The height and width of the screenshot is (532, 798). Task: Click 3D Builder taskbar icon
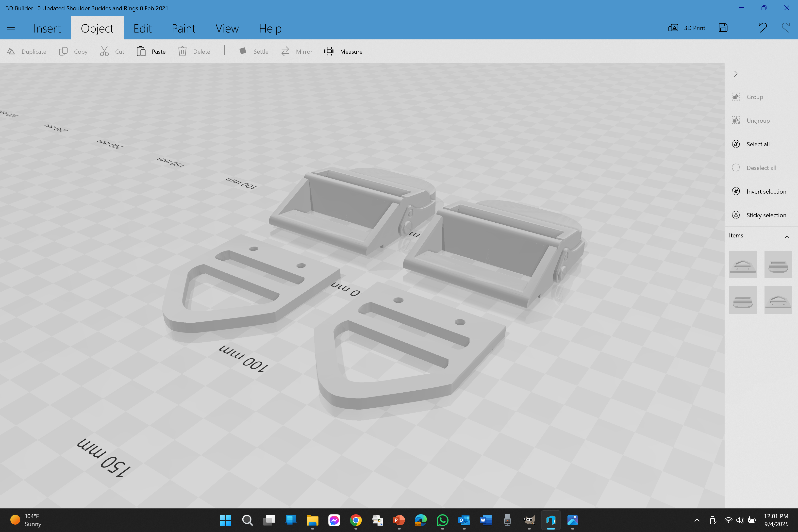pos(551,520)
